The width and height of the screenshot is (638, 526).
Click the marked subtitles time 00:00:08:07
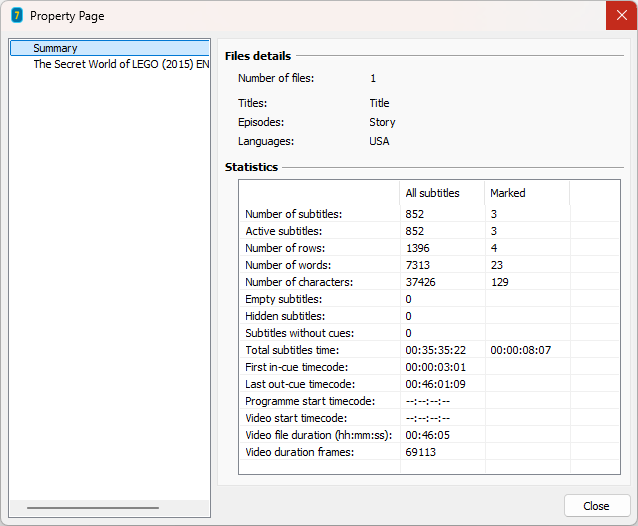520,350
